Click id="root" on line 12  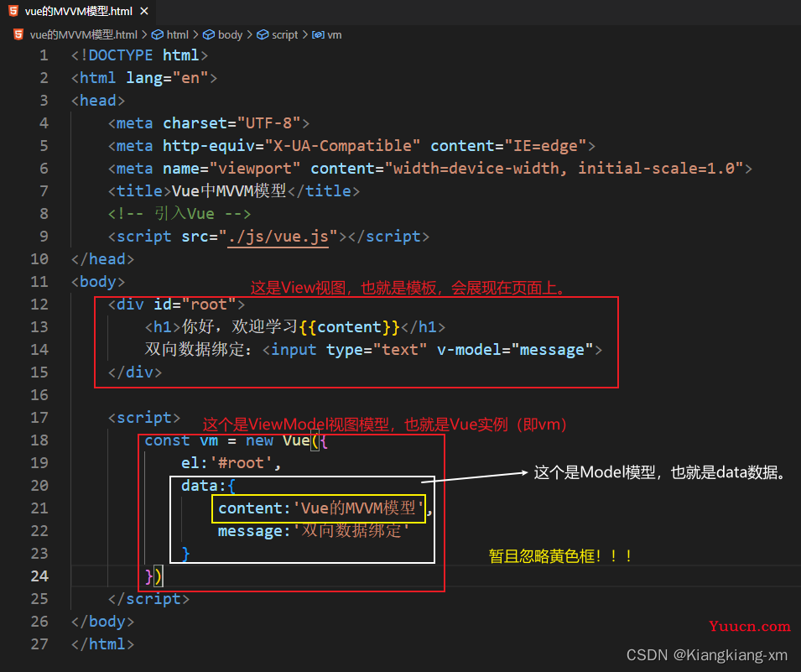coord(195,305)
